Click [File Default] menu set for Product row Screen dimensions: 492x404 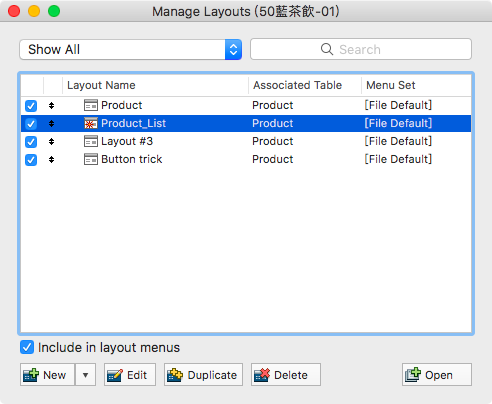[398, 105]
